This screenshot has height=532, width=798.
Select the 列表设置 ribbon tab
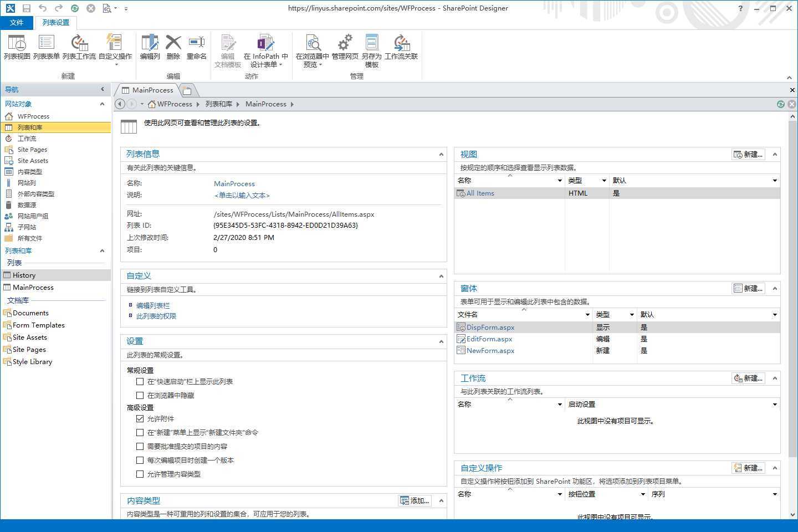(56, 22)
